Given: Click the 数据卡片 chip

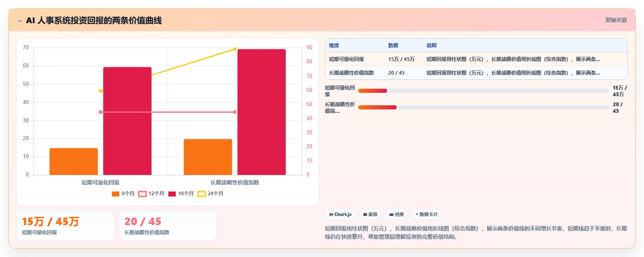Looking at the screenshot, I should tap(427, 214).
